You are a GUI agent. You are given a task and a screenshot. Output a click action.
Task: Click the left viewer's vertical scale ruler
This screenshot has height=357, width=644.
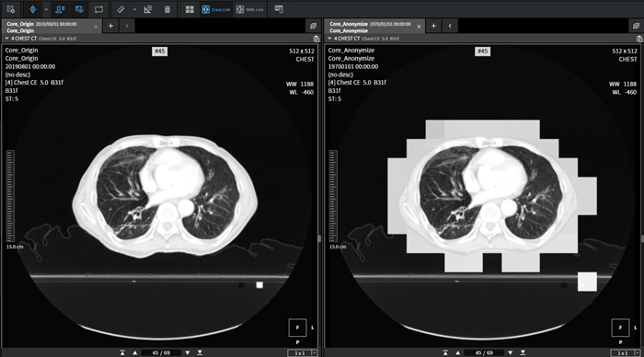point(10,196)
